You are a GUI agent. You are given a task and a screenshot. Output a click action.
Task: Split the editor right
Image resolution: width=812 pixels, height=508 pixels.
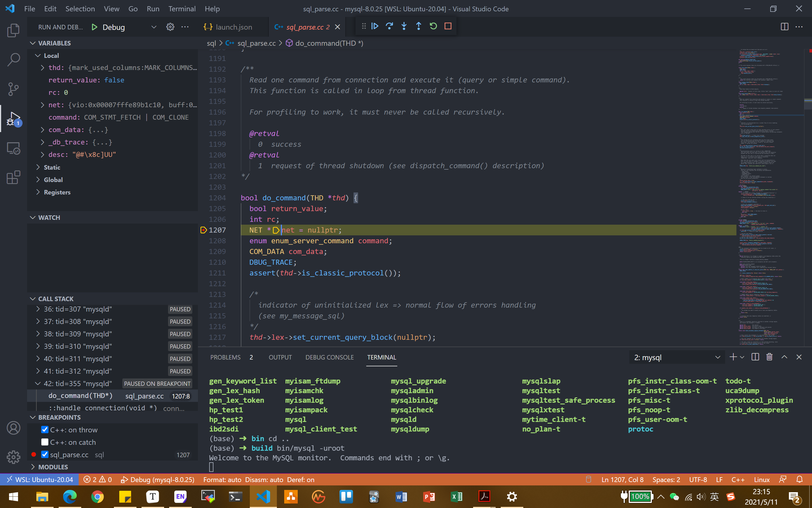pyautogui.click(x=784, y=27)
